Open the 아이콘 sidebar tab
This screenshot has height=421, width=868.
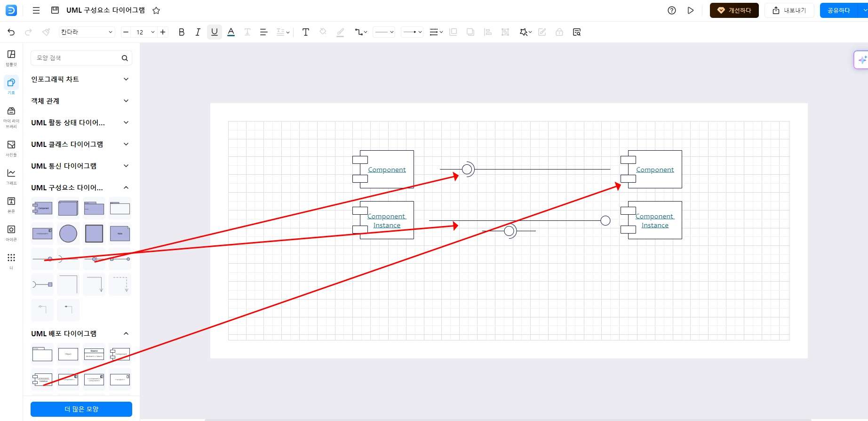11,233
